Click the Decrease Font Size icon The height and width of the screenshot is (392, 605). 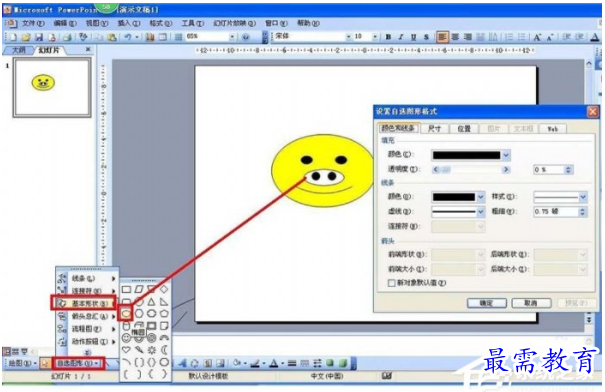(x=550, y=37)
